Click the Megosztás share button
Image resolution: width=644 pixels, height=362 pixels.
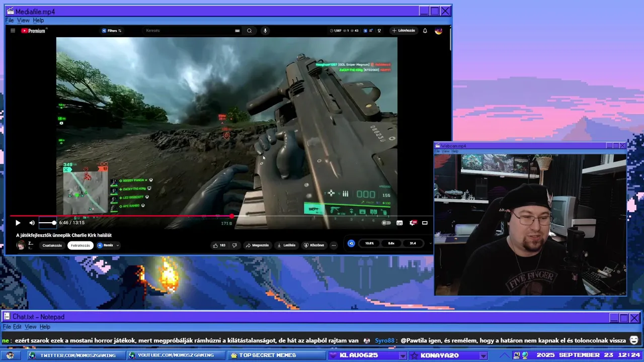tap(257, 245)
